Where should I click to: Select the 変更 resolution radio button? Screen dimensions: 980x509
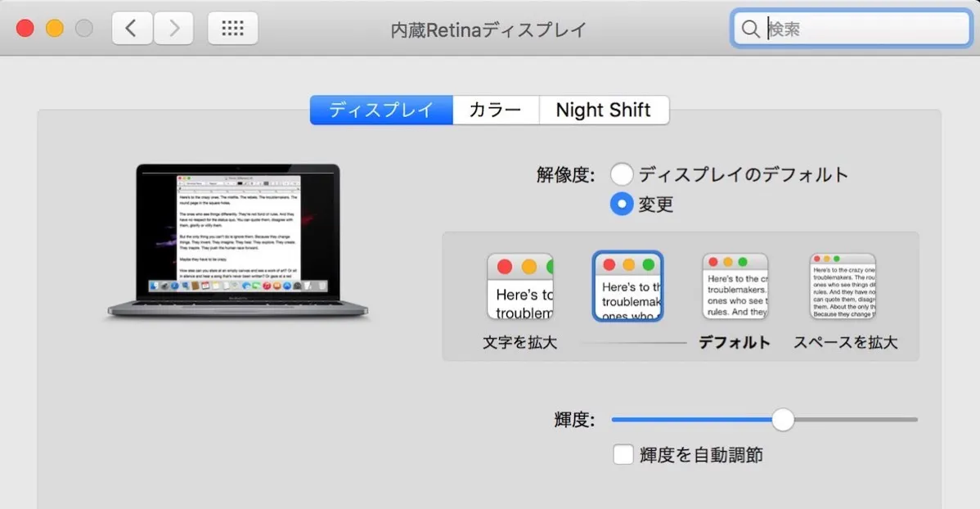point(622,204)
